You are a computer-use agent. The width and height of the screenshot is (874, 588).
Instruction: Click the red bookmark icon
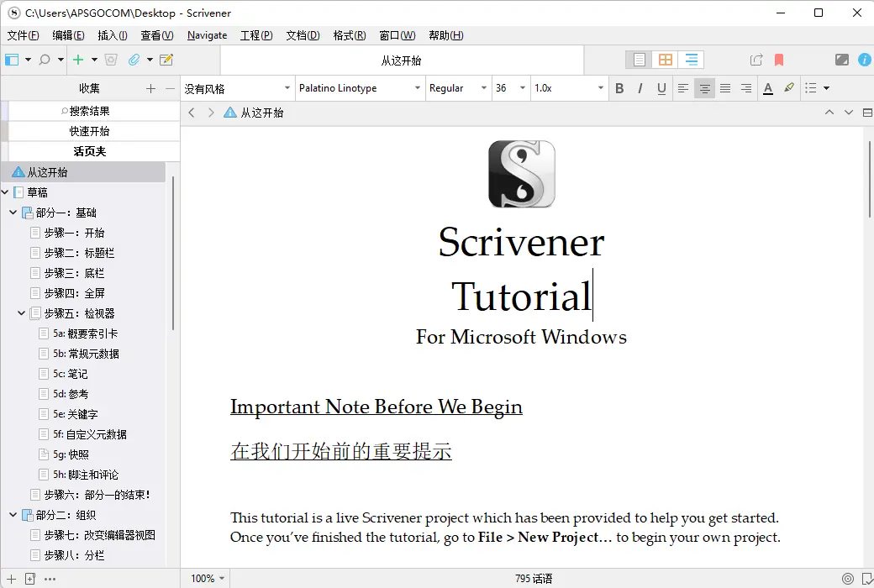click(779, 60)
